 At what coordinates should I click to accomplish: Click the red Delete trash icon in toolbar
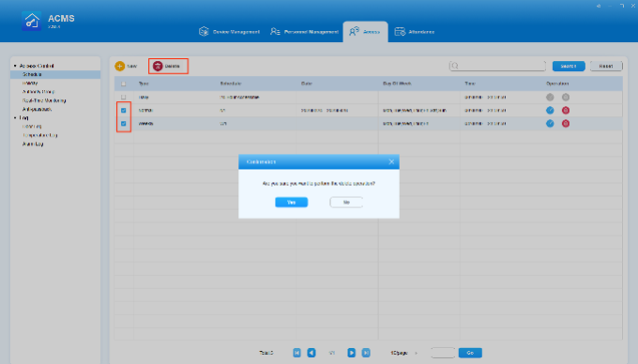tap(158, 66)
